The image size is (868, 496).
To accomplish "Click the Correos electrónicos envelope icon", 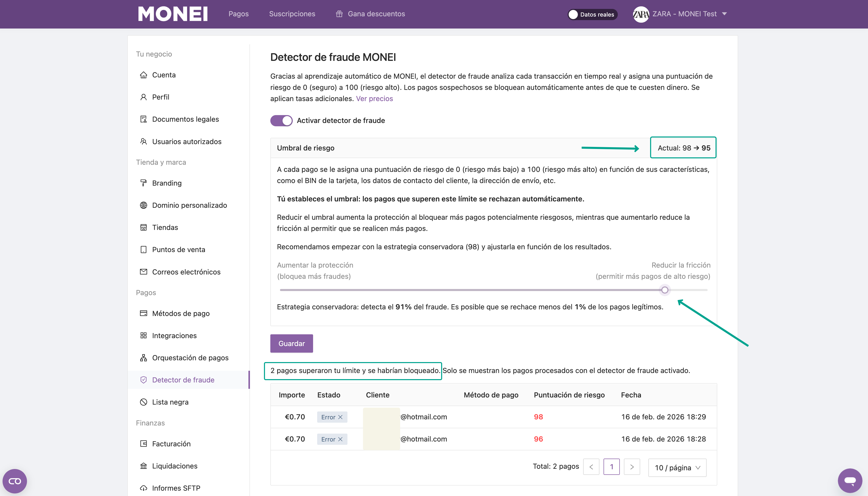I will point(143,272).
